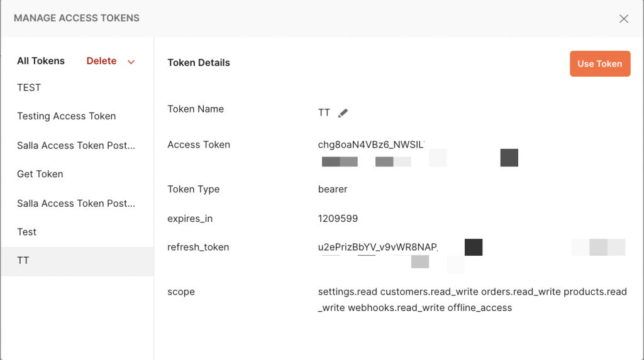Select the token named Test
644x360 pixels.
(77, 232)
